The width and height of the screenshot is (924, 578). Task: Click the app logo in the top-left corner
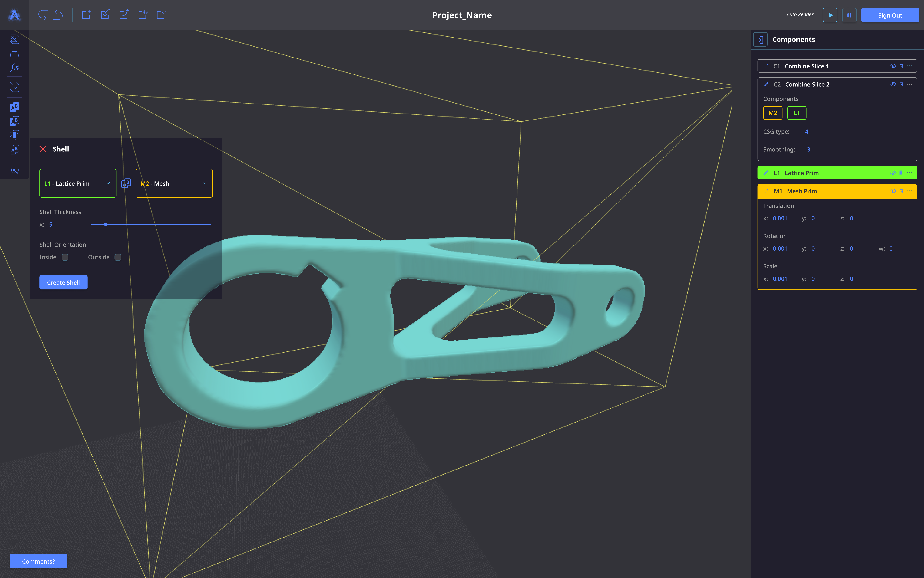pos(14,15)
